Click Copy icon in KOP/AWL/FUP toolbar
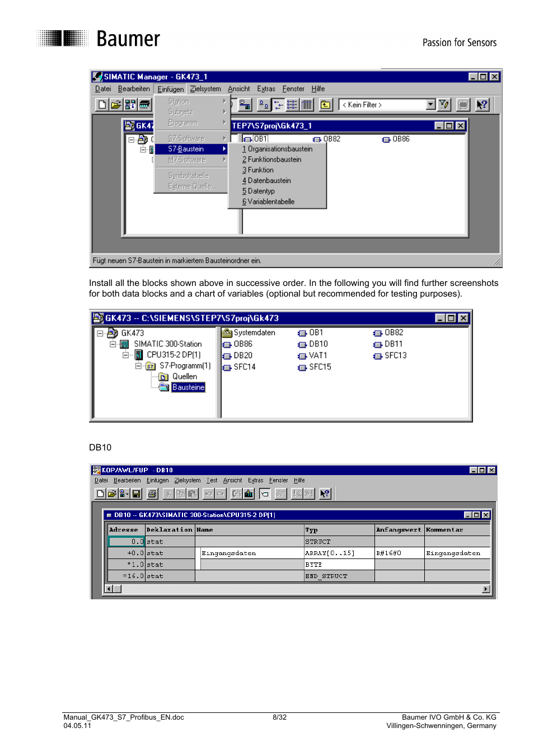The height and width of the screenshot is (756, 534). coord(180,494)
